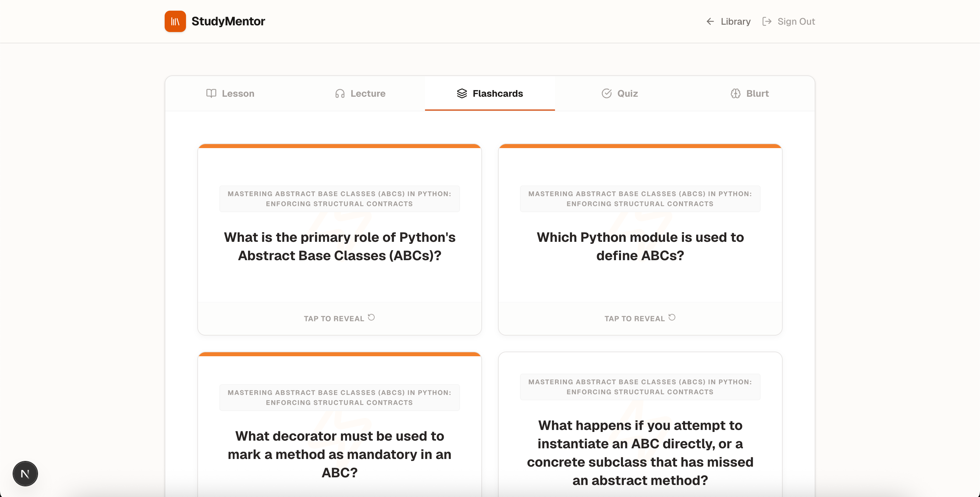
Task: Click the headphones icon on Lecture tab
Action: point(340,93)
